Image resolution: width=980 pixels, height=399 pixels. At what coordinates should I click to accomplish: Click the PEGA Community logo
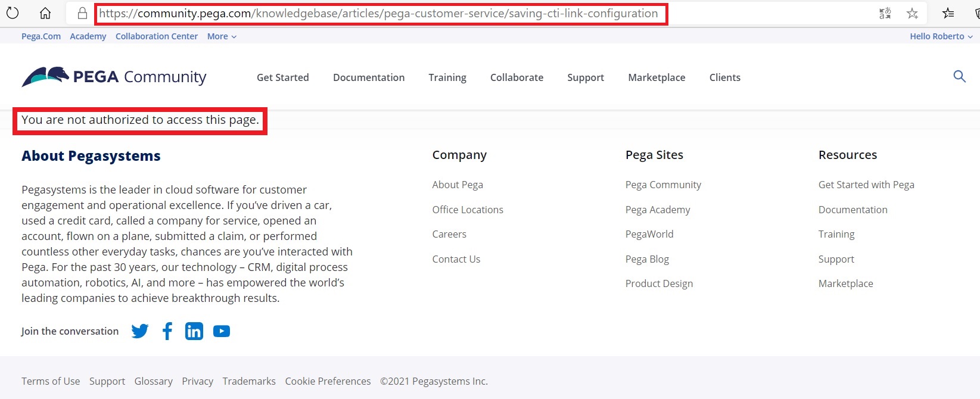click(114, 77)
